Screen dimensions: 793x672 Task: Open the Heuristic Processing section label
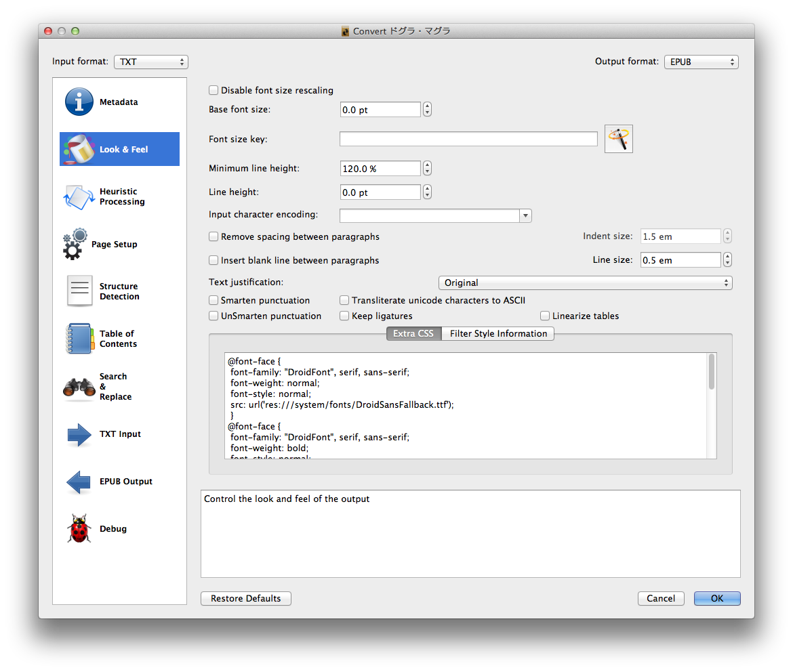tap(122, 196)
